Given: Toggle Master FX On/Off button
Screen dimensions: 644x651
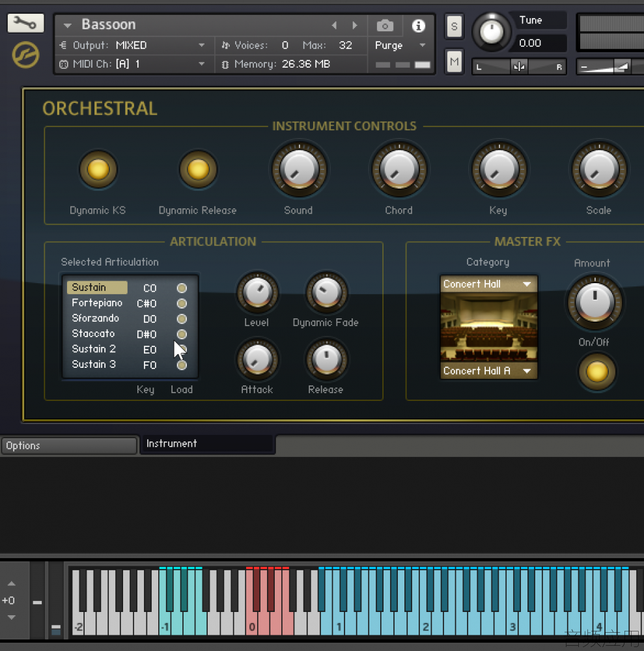Looking at the screenshot, I should click(x=596, y=372).
